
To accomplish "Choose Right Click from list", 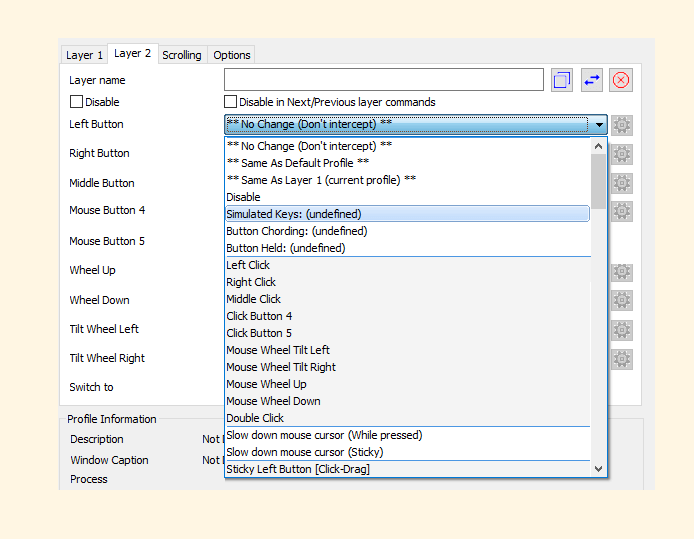I will (408, 282).
